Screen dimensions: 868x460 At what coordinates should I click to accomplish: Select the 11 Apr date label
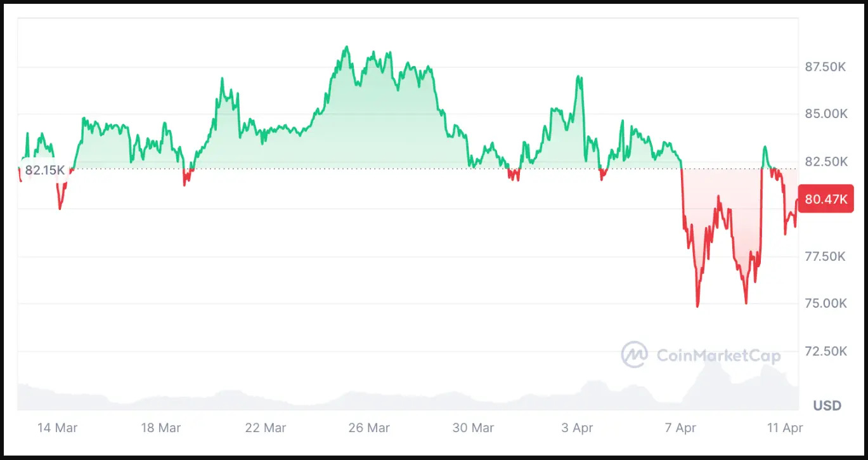pyautogui.click(x=784, y=428)
